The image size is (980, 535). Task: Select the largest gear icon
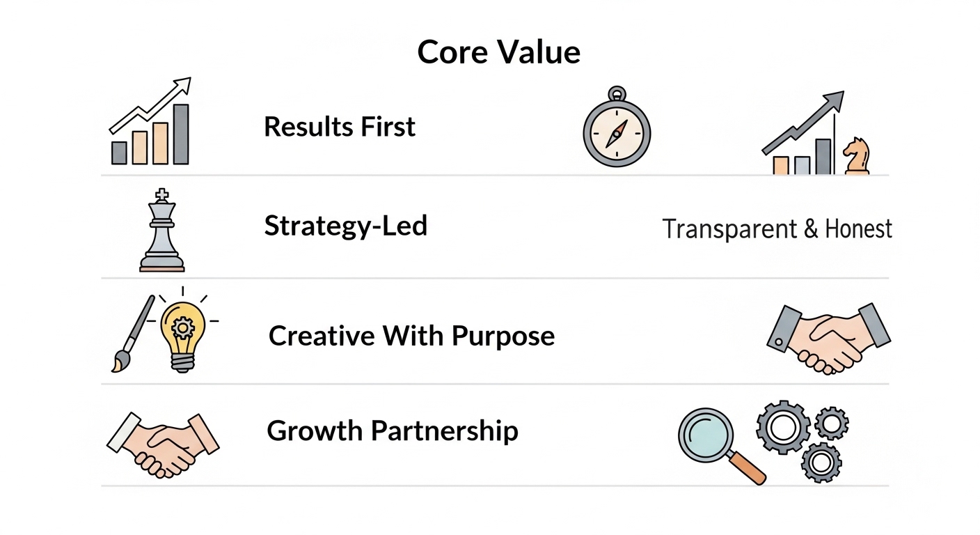782,427
